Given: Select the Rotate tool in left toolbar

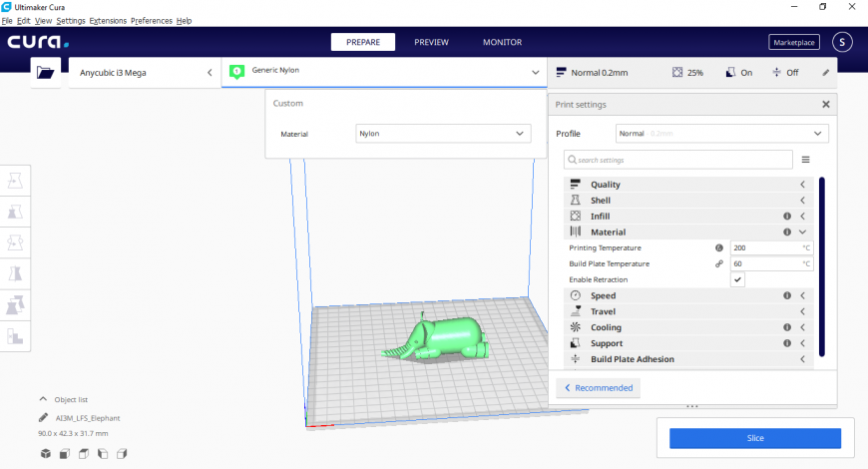Looking at the screenshot, I should [x=15, y=242].
